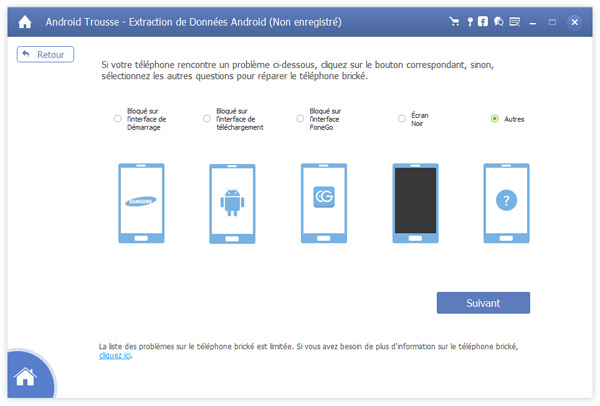The height and width of the screenshot is (406, 600).
Task: Open the "cliquez ici" link
Action: (115, 355)
